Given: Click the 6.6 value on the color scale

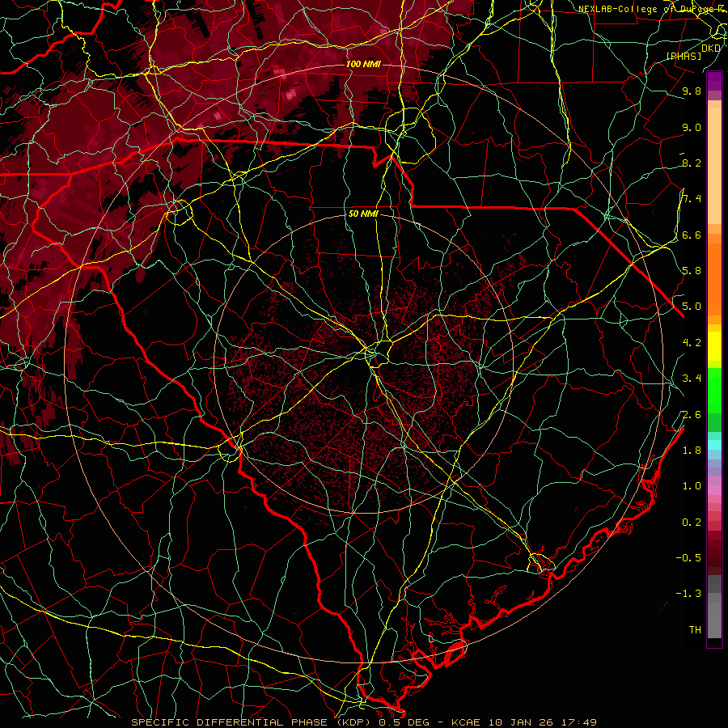Looking at the screenshot, I should [x=692, y=235].
